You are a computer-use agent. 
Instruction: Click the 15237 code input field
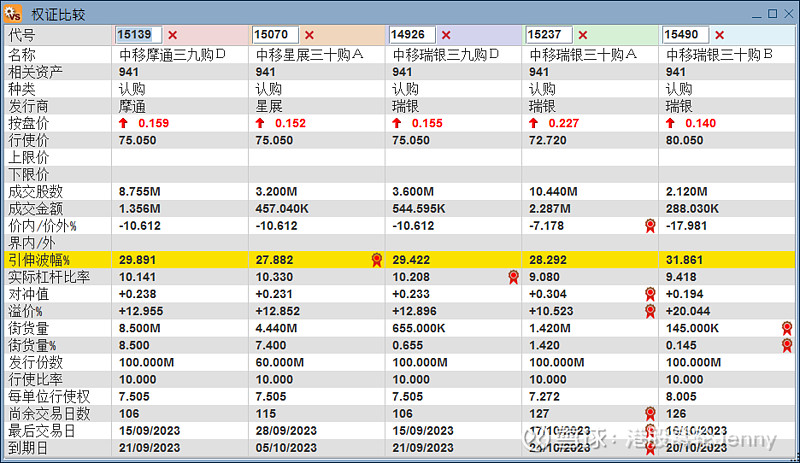click(x=548, y=35)
